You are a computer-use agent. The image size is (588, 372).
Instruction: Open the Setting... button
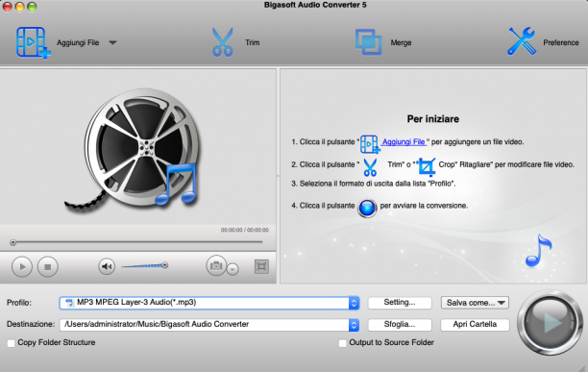[x=400, y=303]
